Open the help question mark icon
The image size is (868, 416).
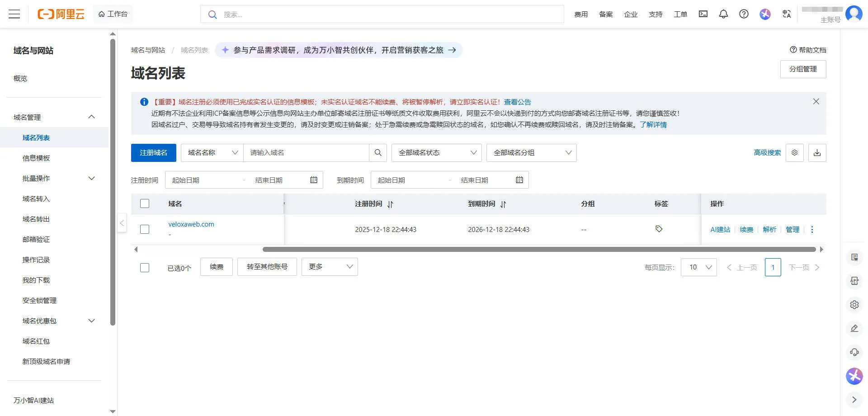click(744, 14)
